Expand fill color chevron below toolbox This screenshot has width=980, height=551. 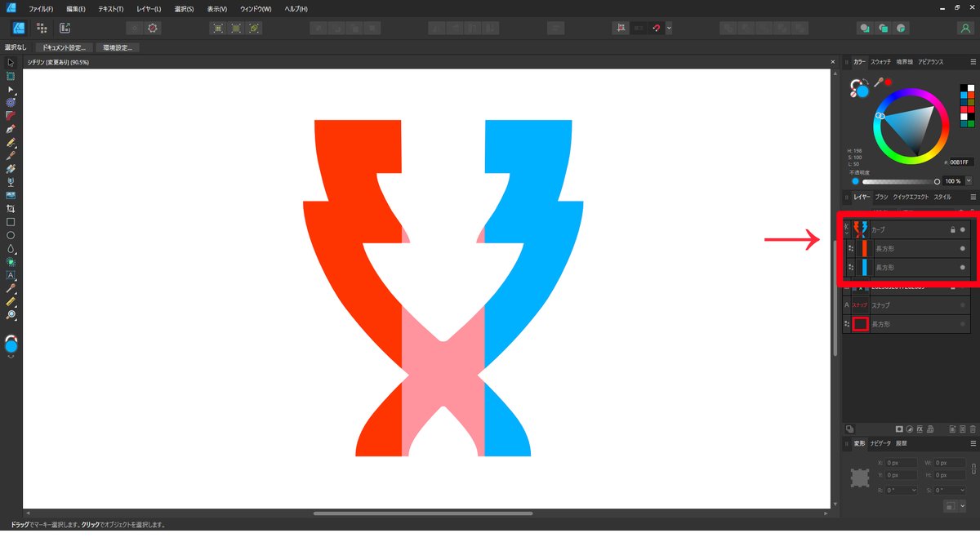(11, 357)
